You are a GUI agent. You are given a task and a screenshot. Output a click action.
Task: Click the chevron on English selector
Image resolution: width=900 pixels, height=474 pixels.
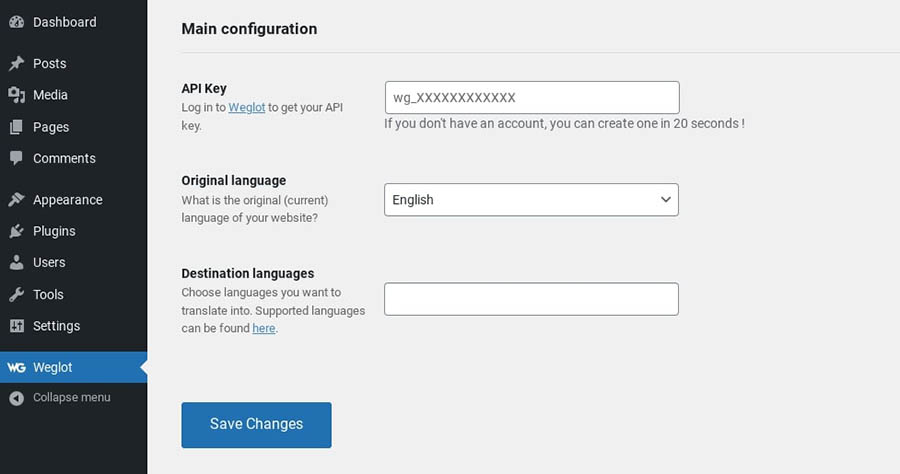[666, 200]
